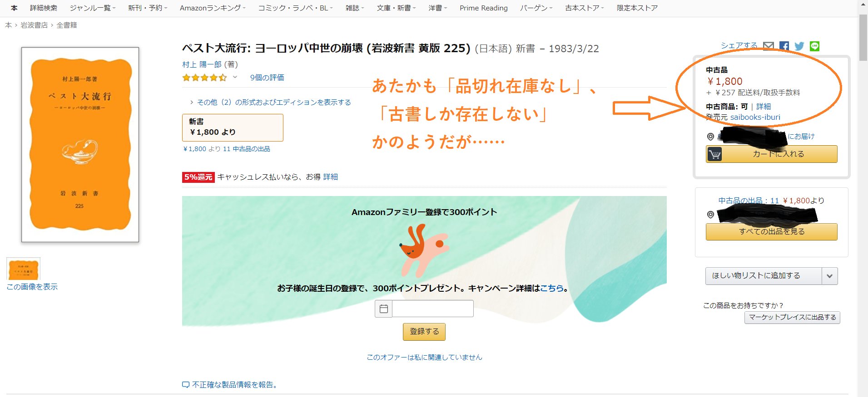
Task: Open ジャンル一覧 dropdown menu
Action: [x=93, y=8]
